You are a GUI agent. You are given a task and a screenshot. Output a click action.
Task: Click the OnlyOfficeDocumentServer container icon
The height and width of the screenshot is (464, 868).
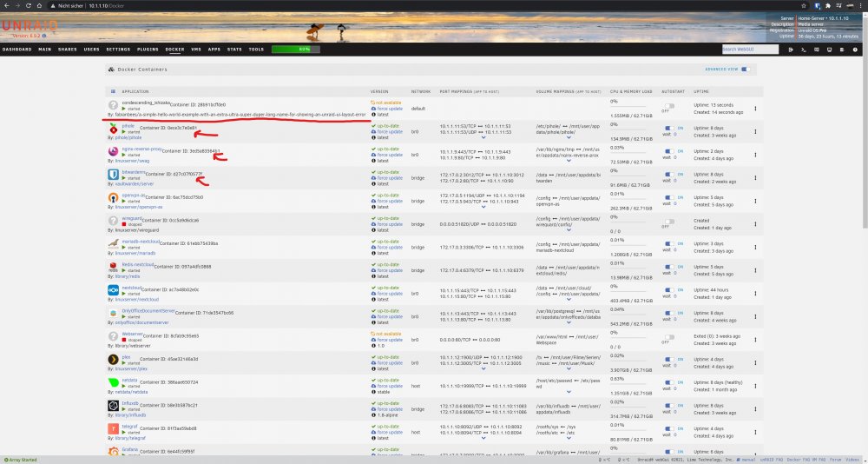(113, 313)
